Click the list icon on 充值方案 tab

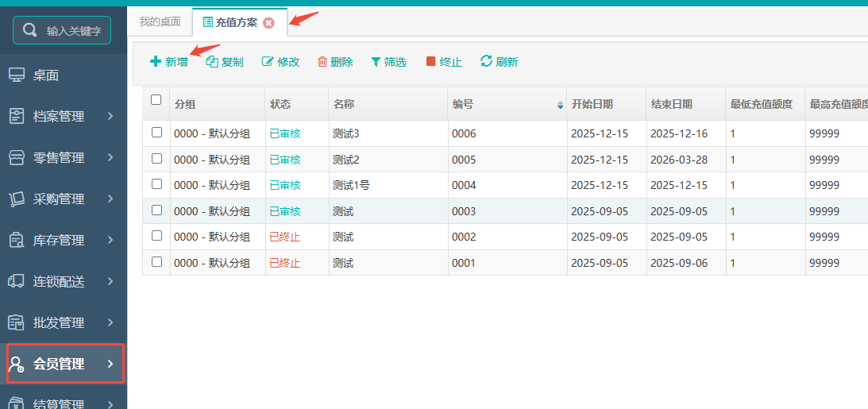point(207,22)
